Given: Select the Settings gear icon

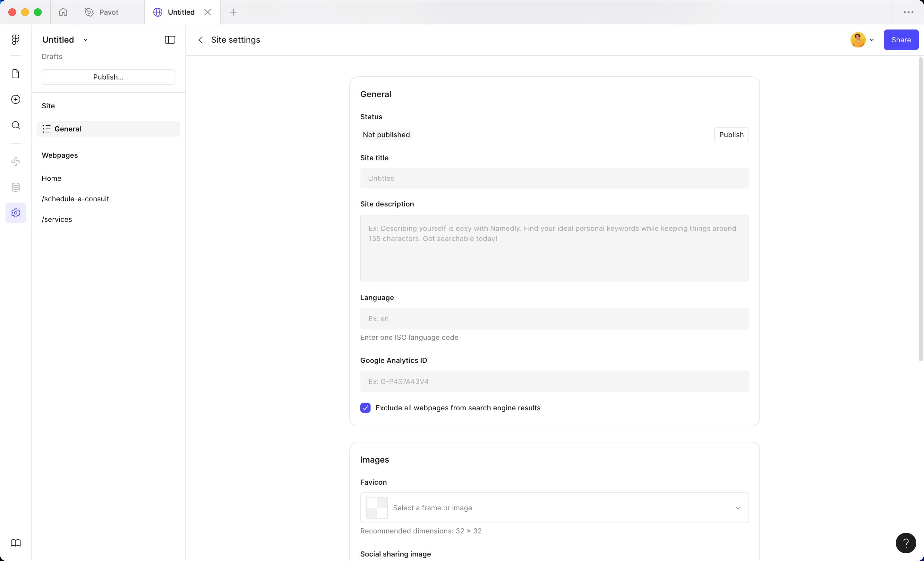Looking at the screenshot, I should tap(15, 213).
